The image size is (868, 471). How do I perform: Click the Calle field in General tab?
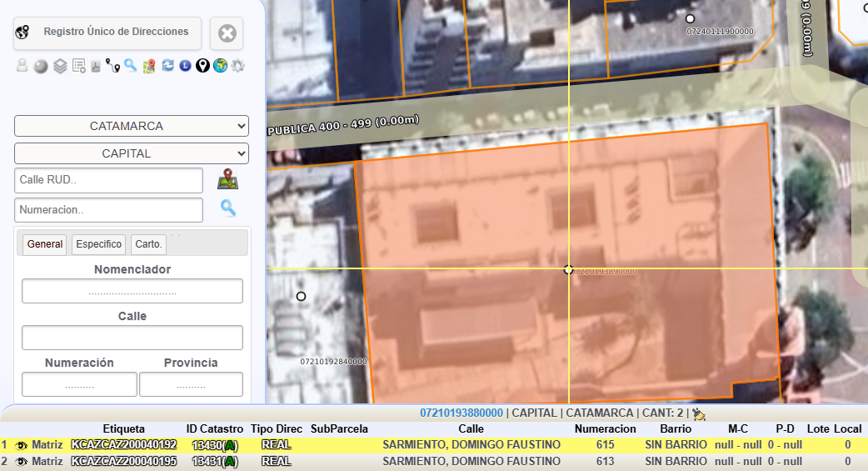tap(132, 338)
